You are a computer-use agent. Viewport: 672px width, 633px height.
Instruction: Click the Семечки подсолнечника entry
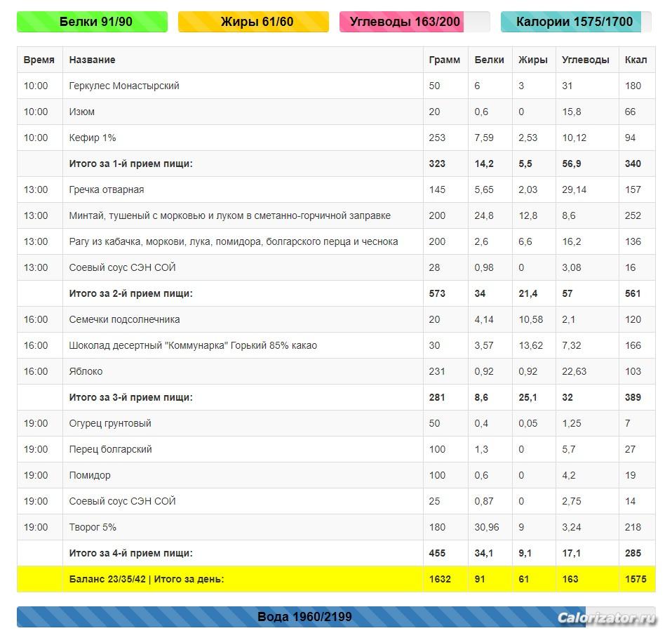[124, 319]
